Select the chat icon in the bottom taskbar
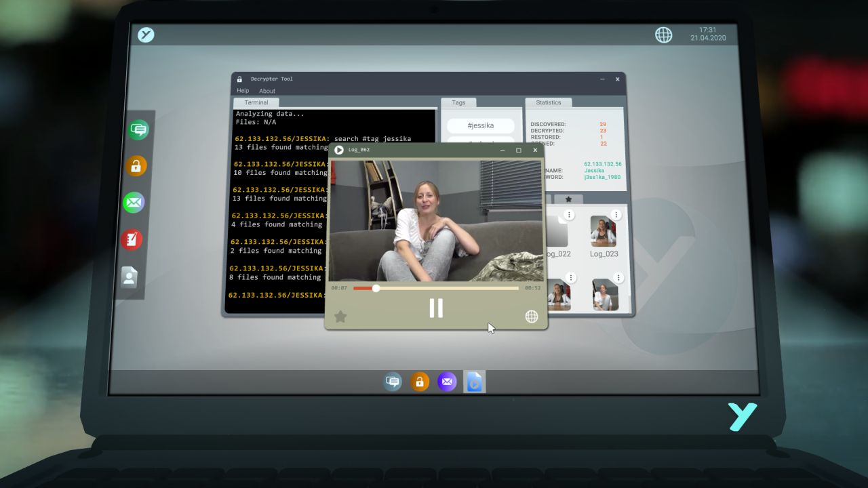 pyautogui.click(x=393, y=382)
